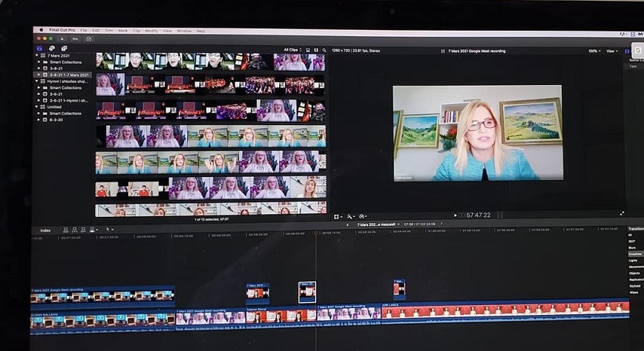Click the append clip edit icon
This screenshot has width=644, height=351.
coord(84,230)
